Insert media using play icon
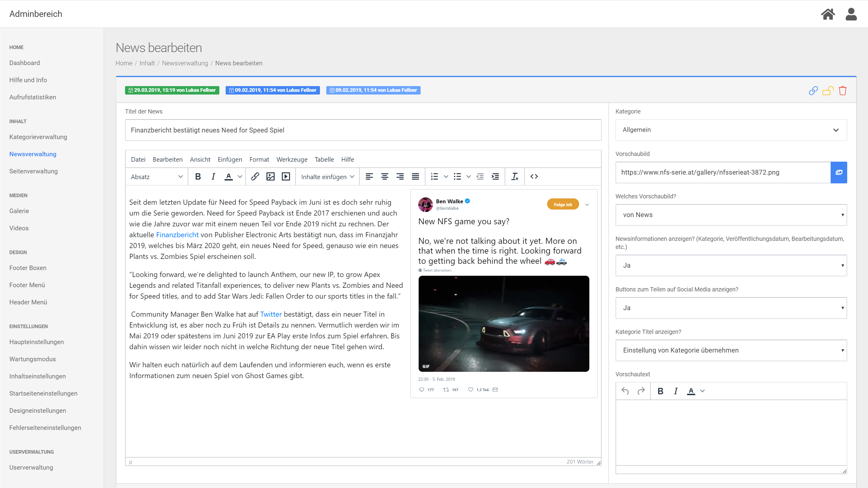Viewport: 868px width, 488px height. pos(286,176)
